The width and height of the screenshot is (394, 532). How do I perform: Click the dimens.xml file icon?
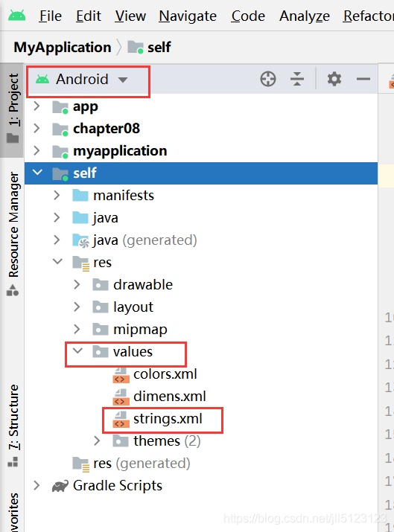click(x=121, y=397)
